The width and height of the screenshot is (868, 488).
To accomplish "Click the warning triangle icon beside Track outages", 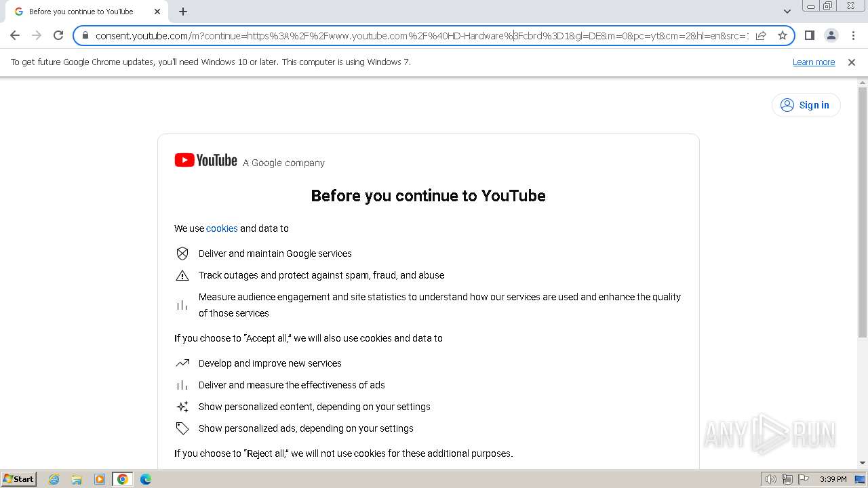I will click(x=182, y=275).
